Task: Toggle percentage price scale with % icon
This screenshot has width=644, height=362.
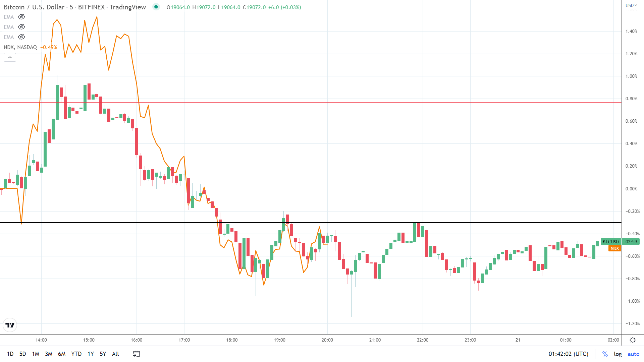Action: coord(605,354)
